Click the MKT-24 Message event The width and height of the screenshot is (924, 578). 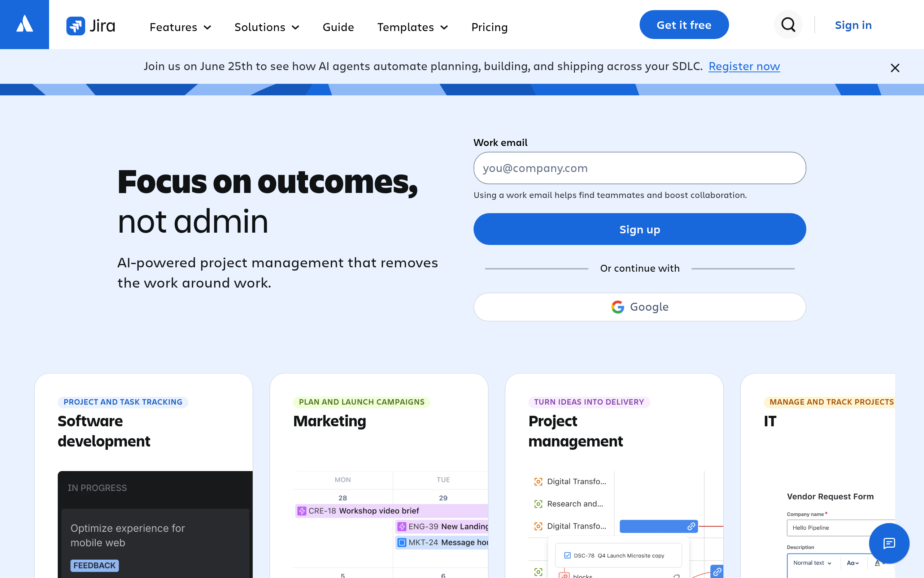coord(442,543)
